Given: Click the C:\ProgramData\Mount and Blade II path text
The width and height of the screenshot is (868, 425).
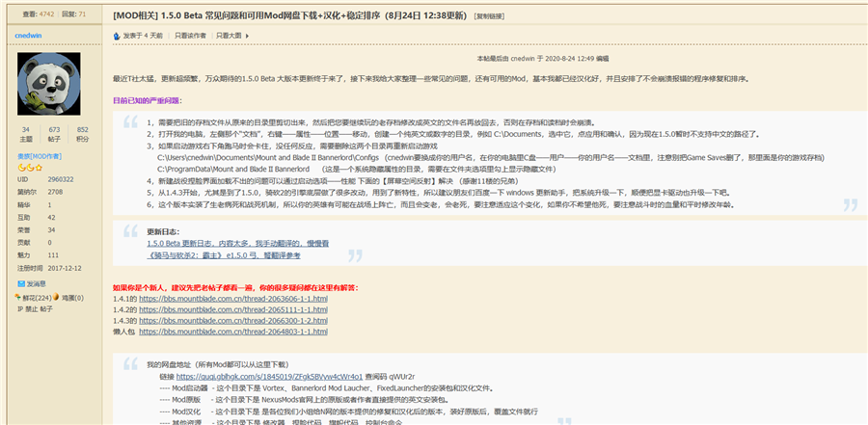Looking at the screenshot, I should [x=233, y=170].
